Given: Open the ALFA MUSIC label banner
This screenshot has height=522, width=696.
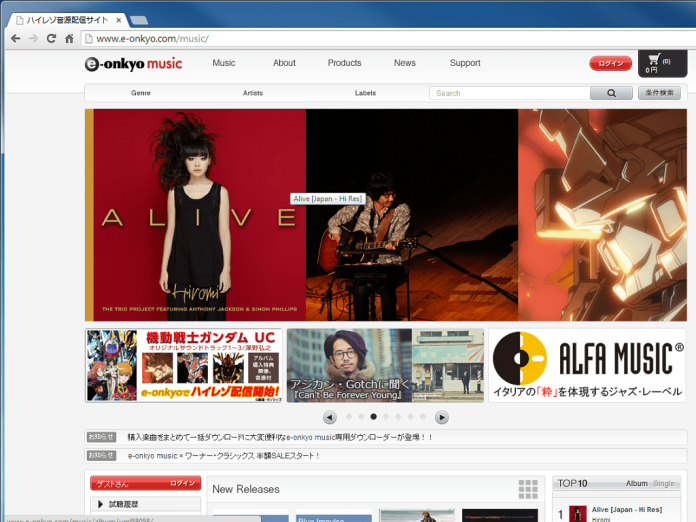Looking at the screenshot, I should [587, 366].
